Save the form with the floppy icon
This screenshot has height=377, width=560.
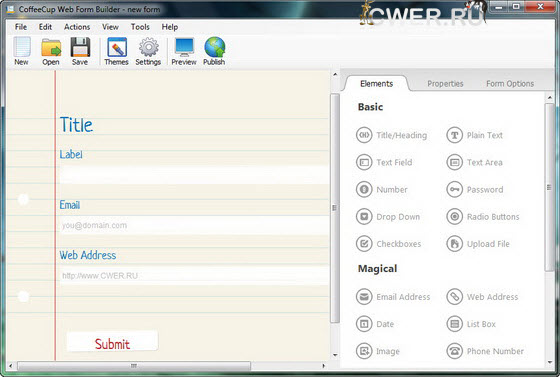[x=80, y=51]
